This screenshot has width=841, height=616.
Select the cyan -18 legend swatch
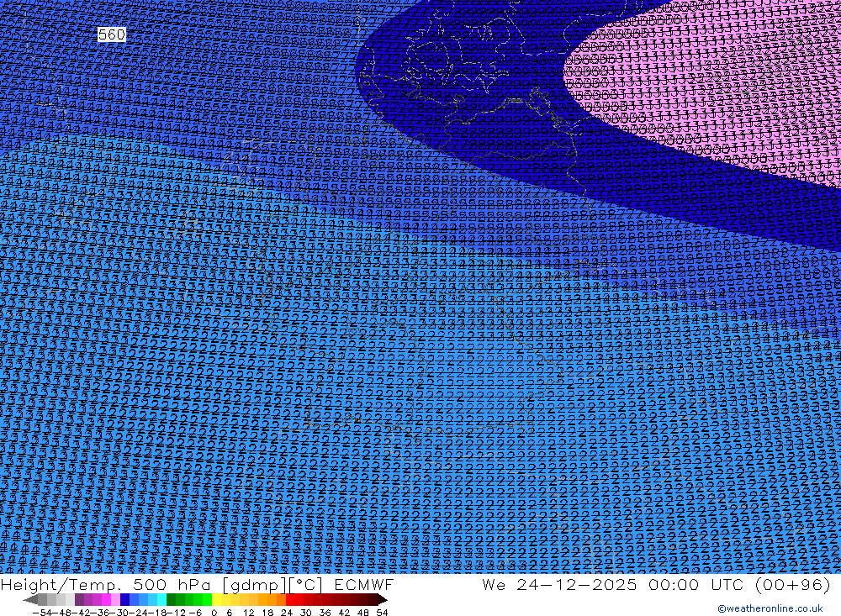click(161, 599)
